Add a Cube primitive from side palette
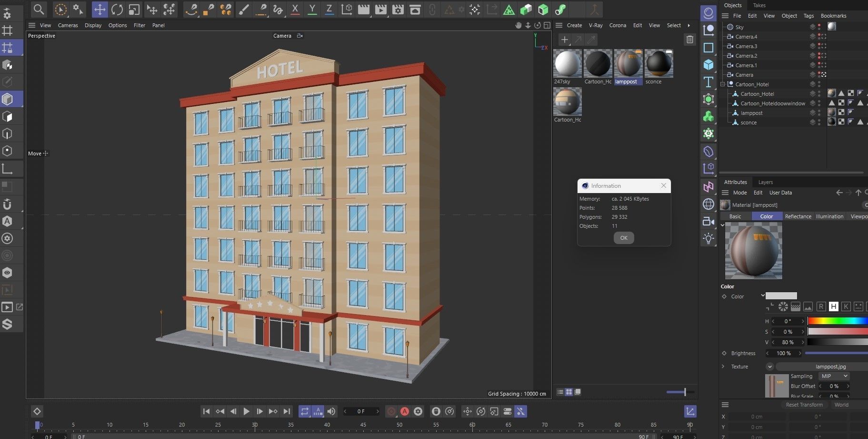 click(x=708, y=64)
